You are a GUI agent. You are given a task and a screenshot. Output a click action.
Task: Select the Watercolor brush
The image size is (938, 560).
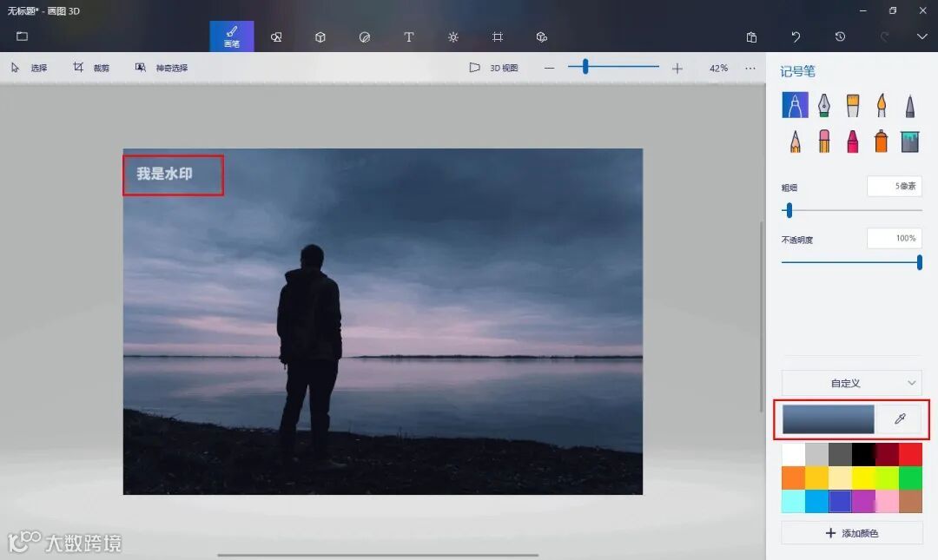tap(882, 105)
